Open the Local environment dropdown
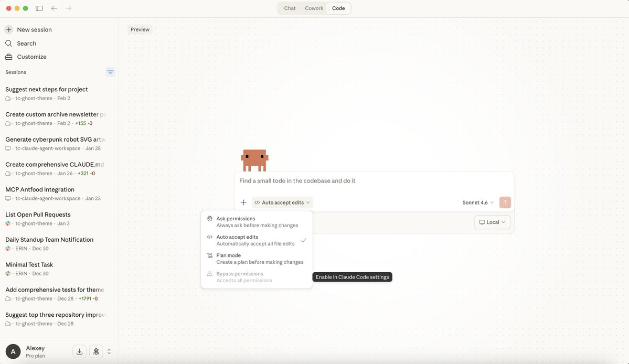 [492, 222]
